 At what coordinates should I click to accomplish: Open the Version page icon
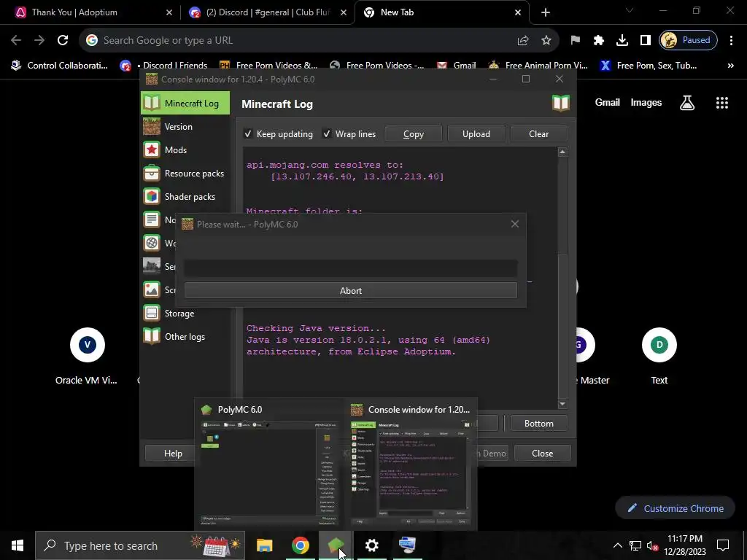(x=152, y=127)
